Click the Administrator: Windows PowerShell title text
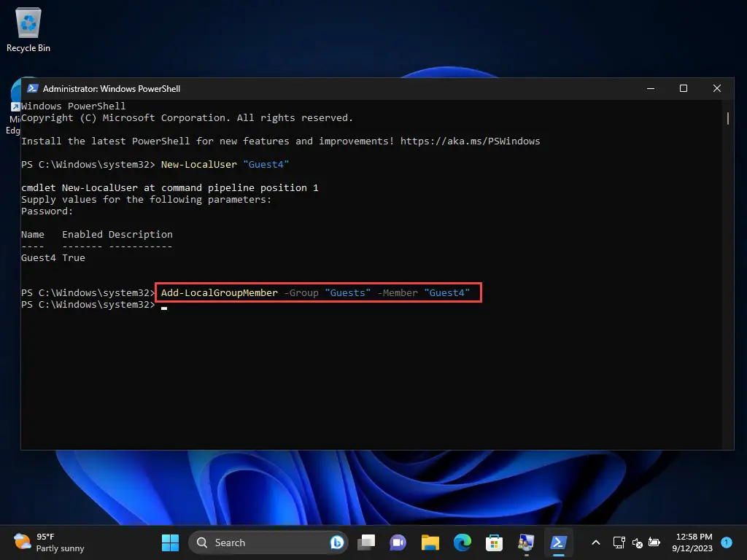Screen dimensions: 747x560 (x=112, y=88)
